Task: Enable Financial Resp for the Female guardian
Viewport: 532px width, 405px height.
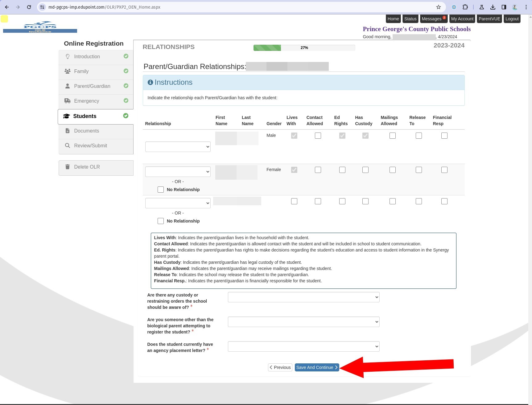Action: click(444, 170)
